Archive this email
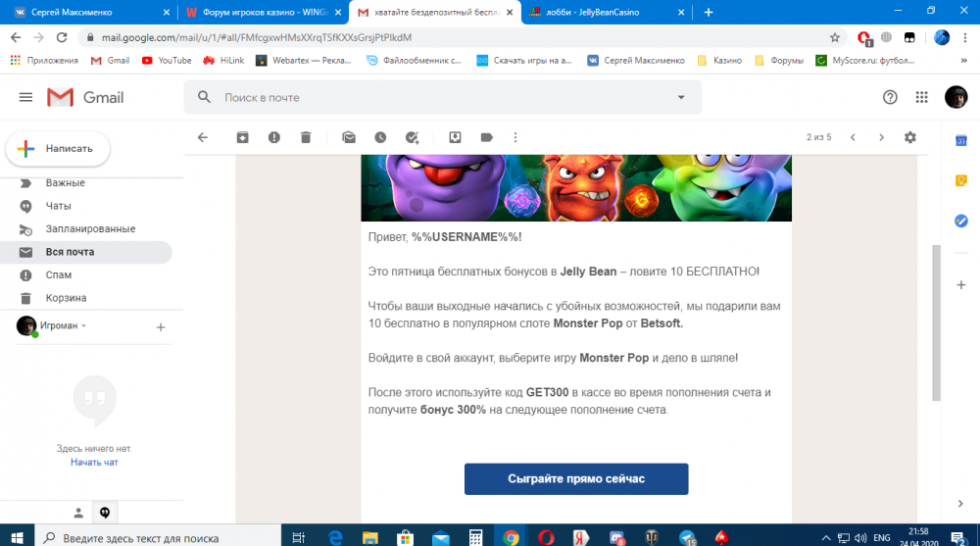 pyautogui.click(x=242, y=137)
